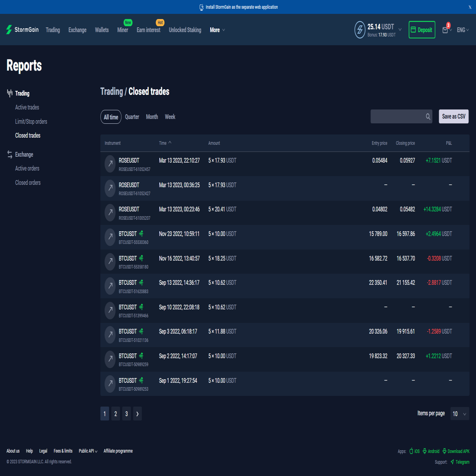476x476 pixels.
Task: Open Limit/Stop orders in sidebar
Action: 31,122
